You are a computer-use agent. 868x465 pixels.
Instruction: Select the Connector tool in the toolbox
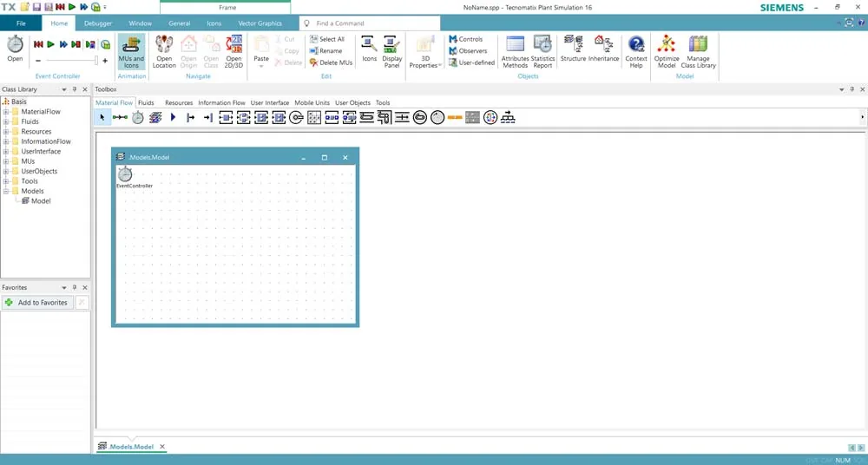[x=120, y=117]
